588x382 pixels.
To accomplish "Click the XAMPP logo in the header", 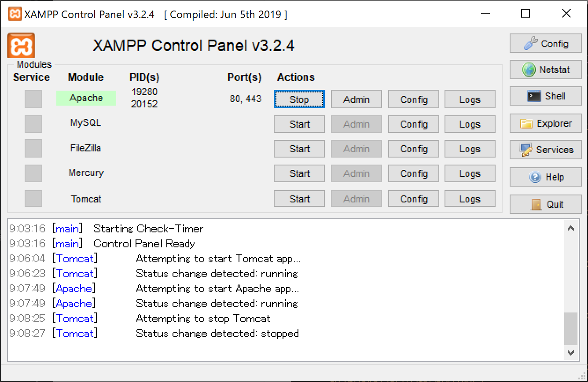I will [21, 45].
